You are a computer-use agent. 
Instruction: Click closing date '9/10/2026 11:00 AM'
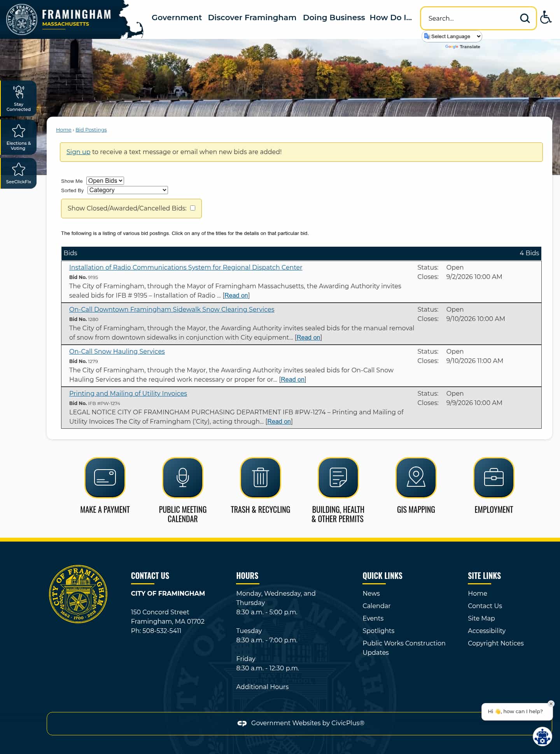point(474,361)
